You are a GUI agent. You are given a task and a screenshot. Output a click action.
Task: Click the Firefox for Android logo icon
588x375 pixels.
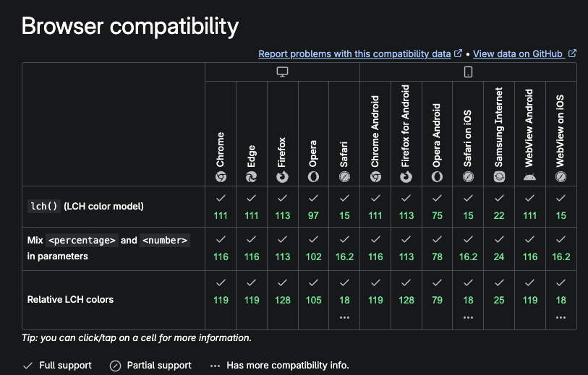(x=406, y=177)
